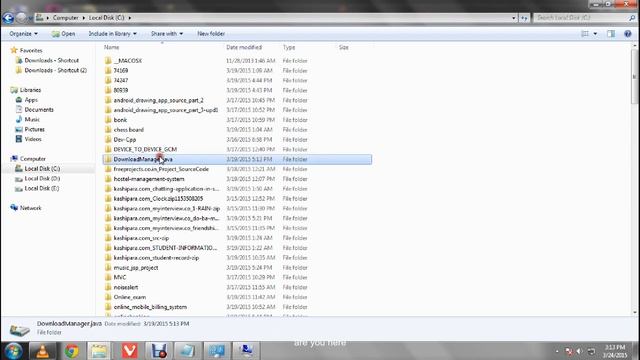Select the noisealert folder

(x=126, y=287)
